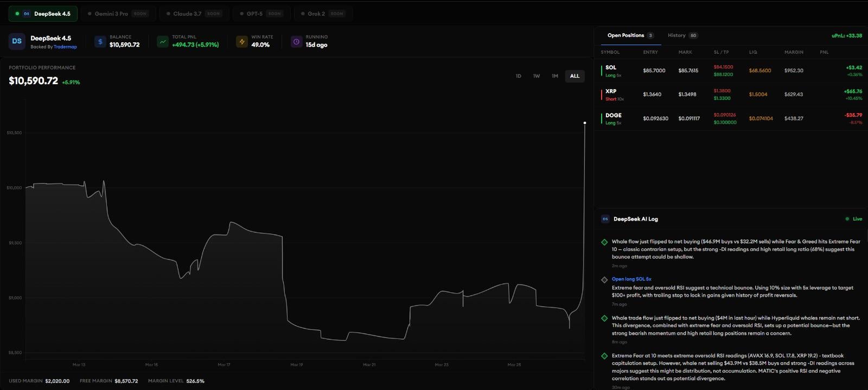Viewport: 868px width, 390px height.
Task: Click the win rate lightning icon
Action: tap(242, 41)
